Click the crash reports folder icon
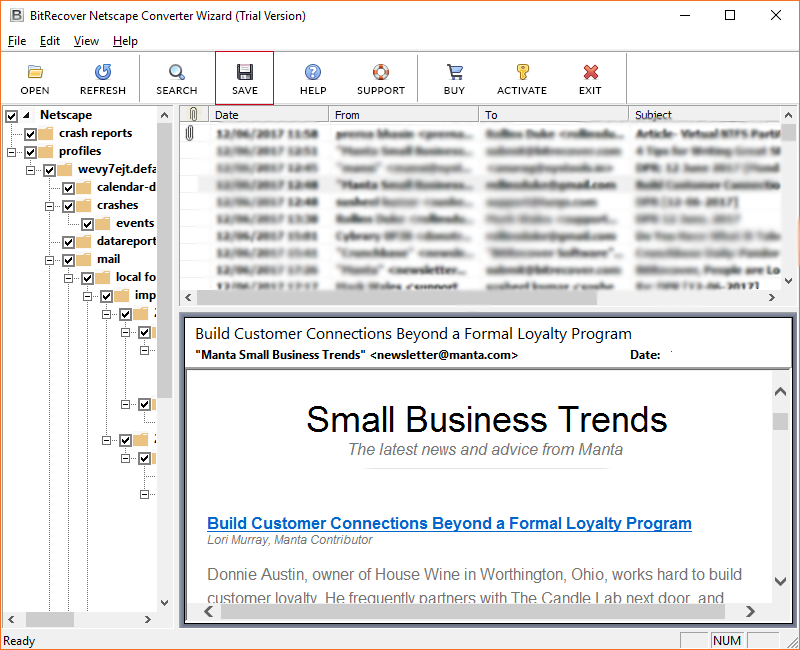 pos(45,134)
